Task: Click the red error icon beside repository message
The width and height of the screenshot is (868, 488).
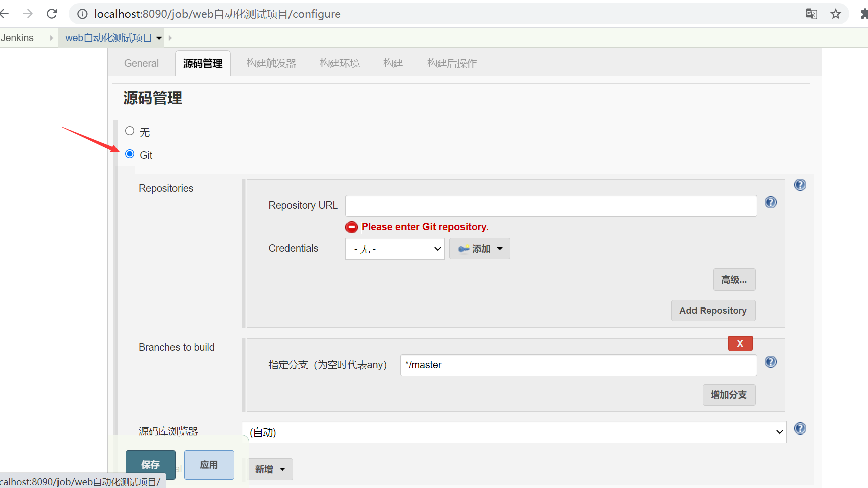Action: tap(352, 227)
